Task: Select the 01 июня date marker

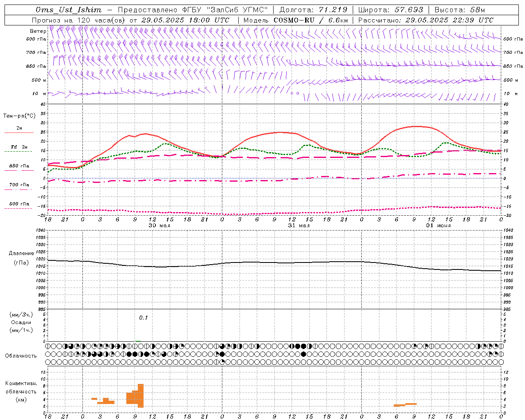Action: click(438, 226)
